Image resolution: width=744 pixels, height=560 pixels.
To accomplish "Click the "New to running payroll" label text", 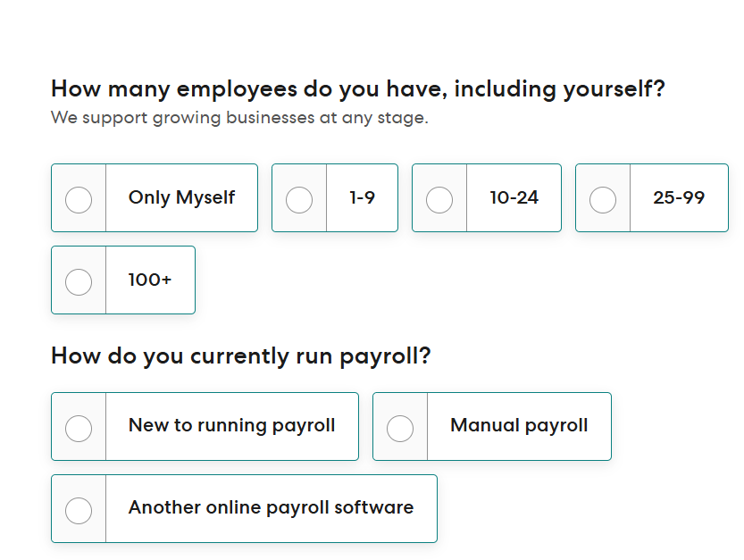I will 232,425.
